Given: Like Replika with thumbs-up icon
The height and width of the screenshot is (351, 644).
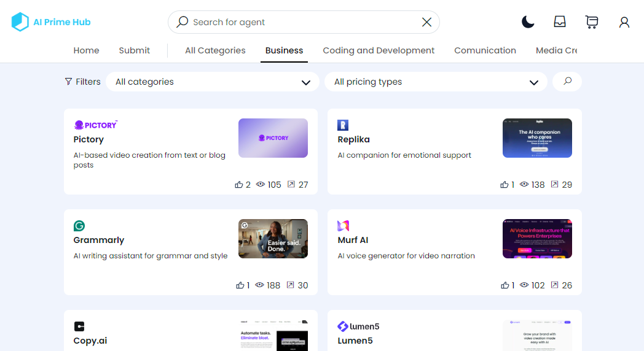Looking at the screenshot, I should click(505, 185).
